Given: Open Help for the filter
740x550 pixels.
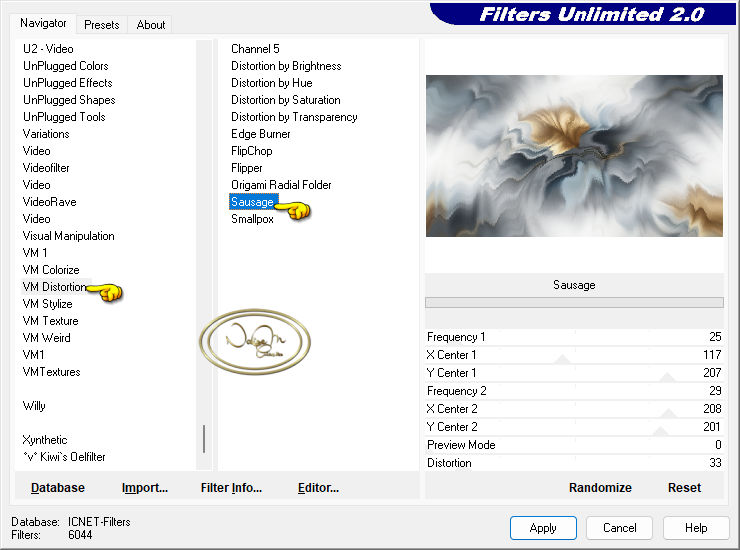Looking at the screenshot, I should coord(696,528).
